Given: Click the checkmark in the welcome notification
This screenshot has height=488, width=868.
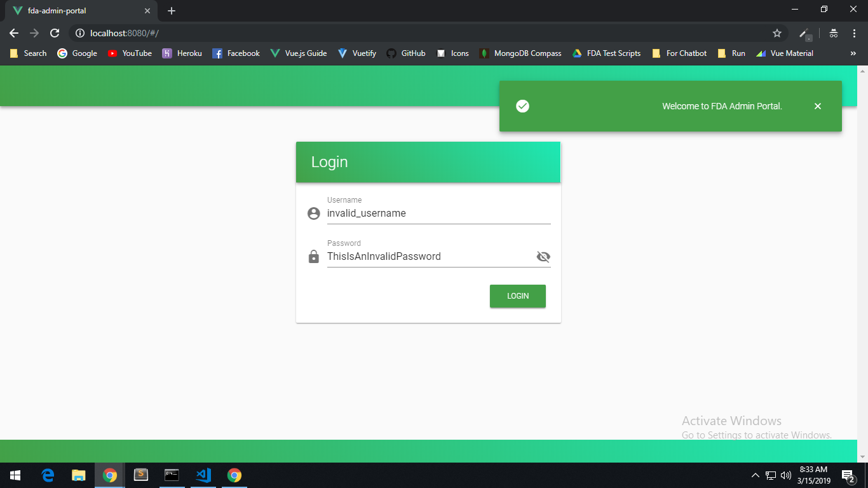Looking at the screenshot, I should point(522,106).
